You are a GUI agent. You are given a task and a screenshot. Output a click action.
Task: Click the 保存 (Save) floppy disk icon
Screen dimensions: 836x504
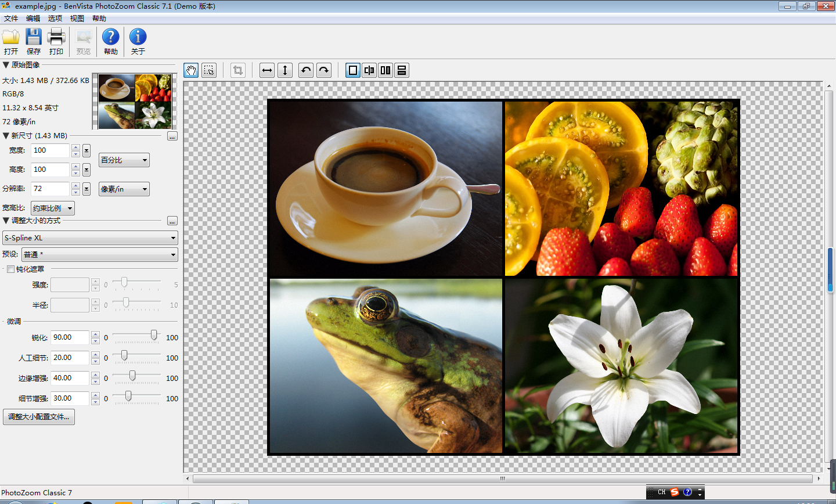tap(34, 37)
